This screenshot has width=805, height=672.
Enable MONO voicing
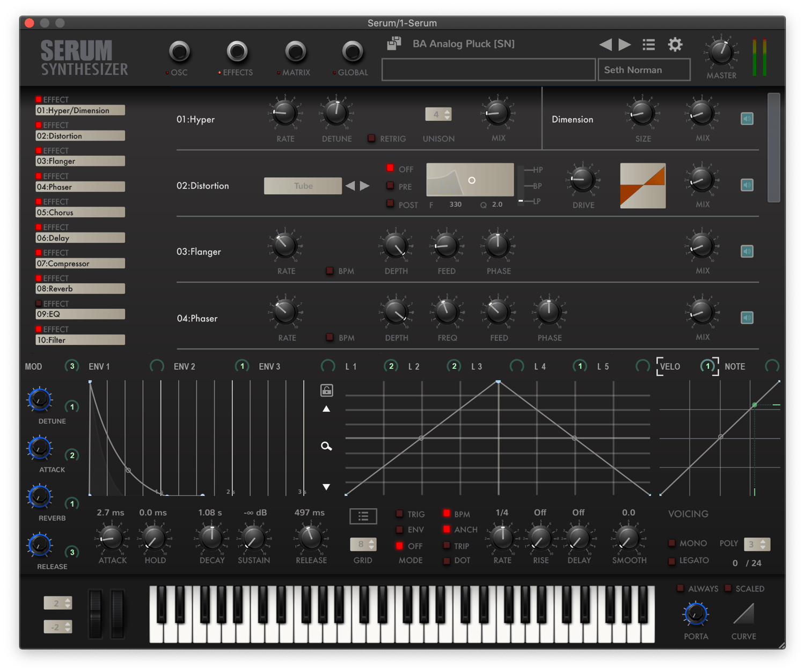(671, 543)
